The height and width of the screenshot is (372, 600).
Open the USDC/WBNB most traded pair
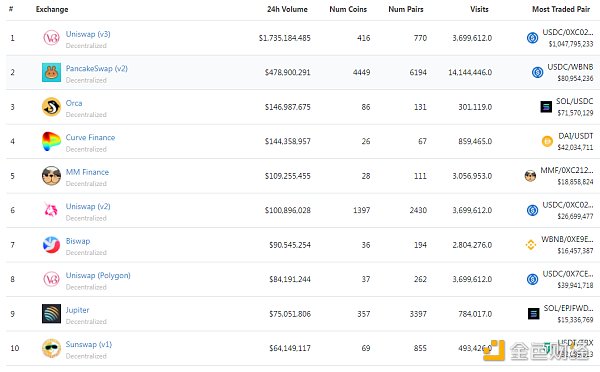point(570,67)
